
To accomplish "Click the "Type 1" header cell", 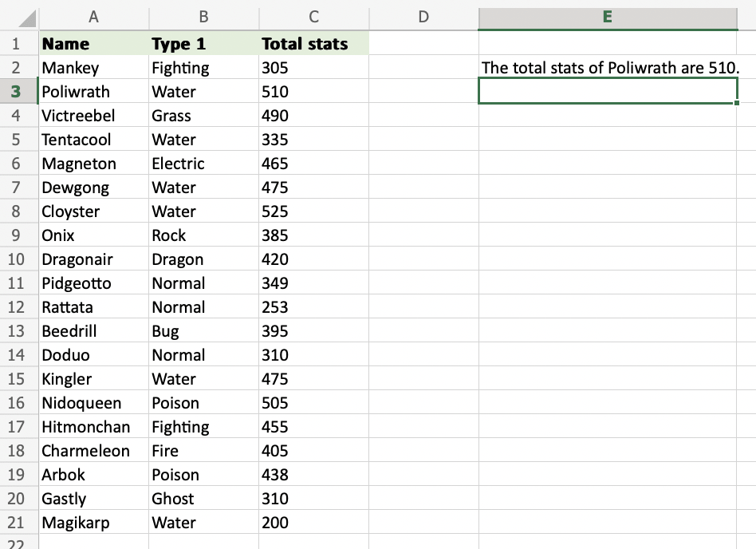I will pos(203,44).
